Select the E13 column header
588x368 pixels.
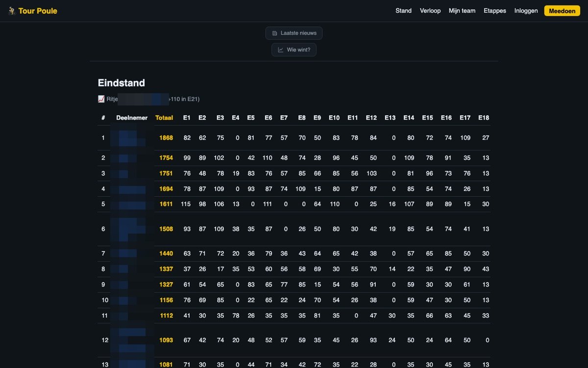pos(390,118)
